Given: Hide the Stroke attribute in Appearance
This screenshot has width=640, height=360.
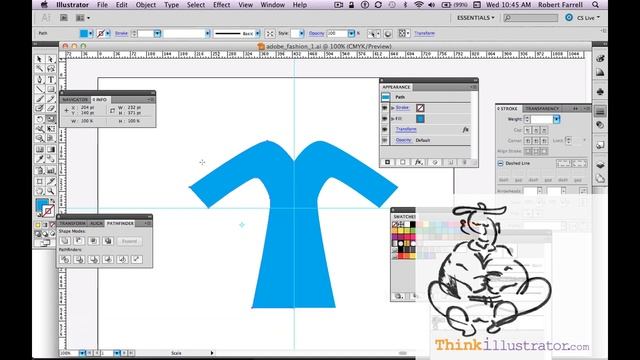Looking at the screenshot, I should (x=385, y=108).
